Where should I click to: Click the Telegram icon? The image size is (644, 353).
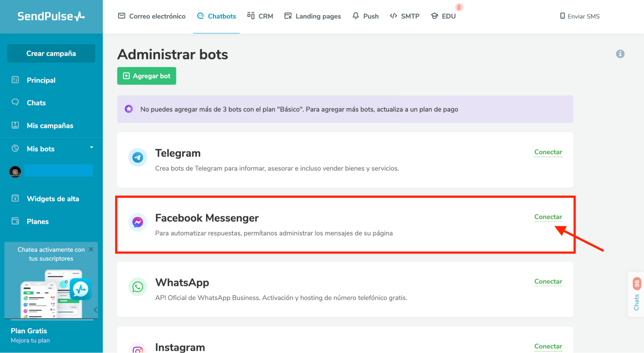[138, 157]
